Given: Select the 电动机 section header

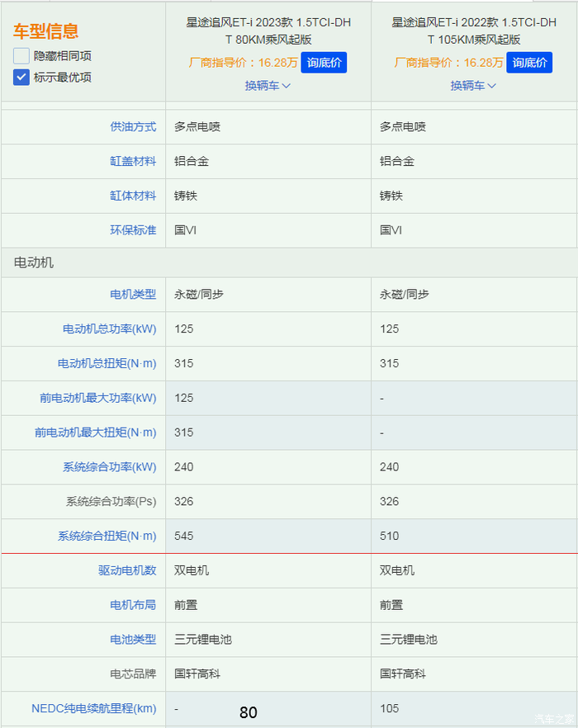Looking at the screenshot, I should [x=34, y=262].
